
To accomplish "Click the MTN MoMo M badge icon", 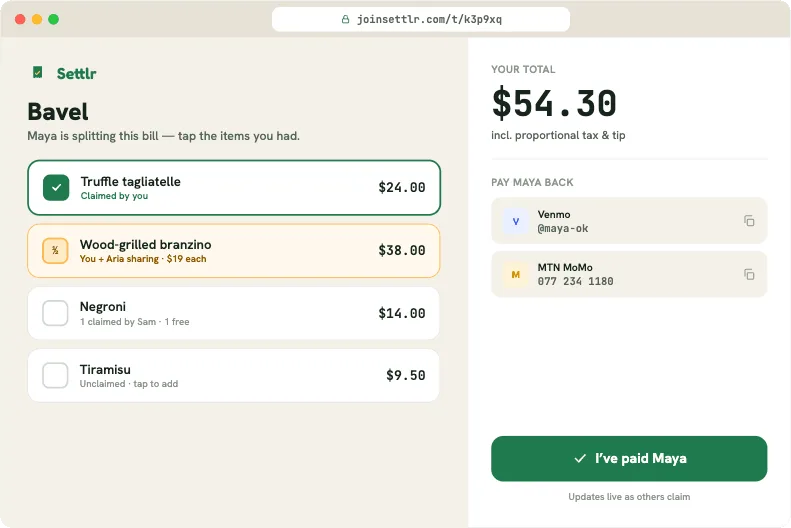I will 516,274.
